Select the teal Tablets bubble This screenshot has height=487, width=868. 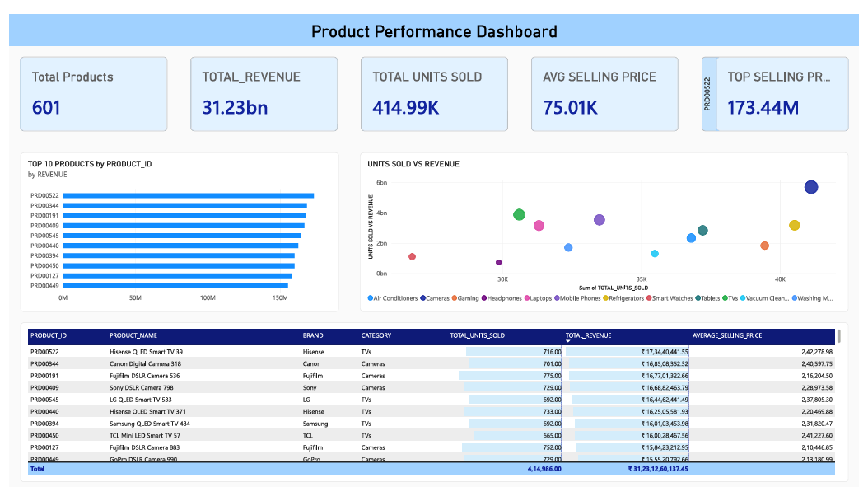click(702, 231)
